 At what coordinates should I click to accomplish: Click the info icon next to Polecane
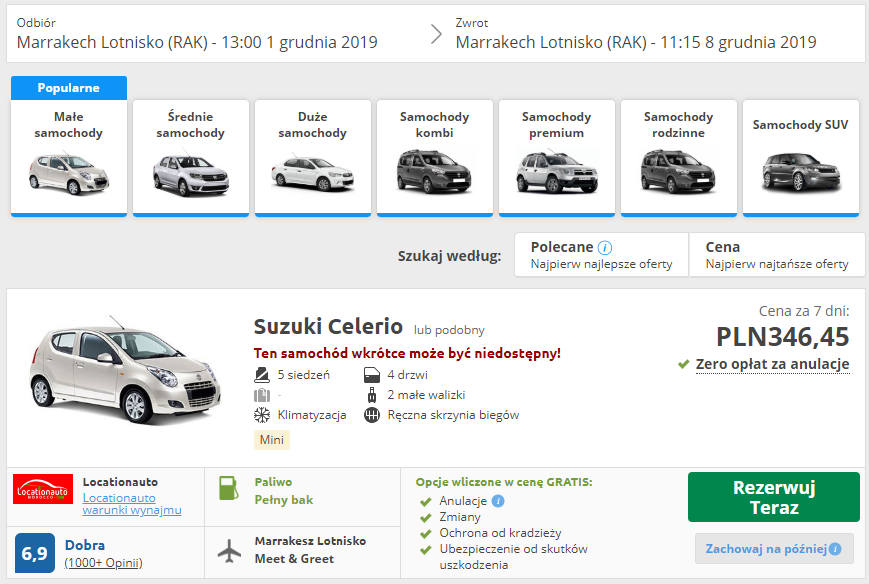(x=605, y=247)
